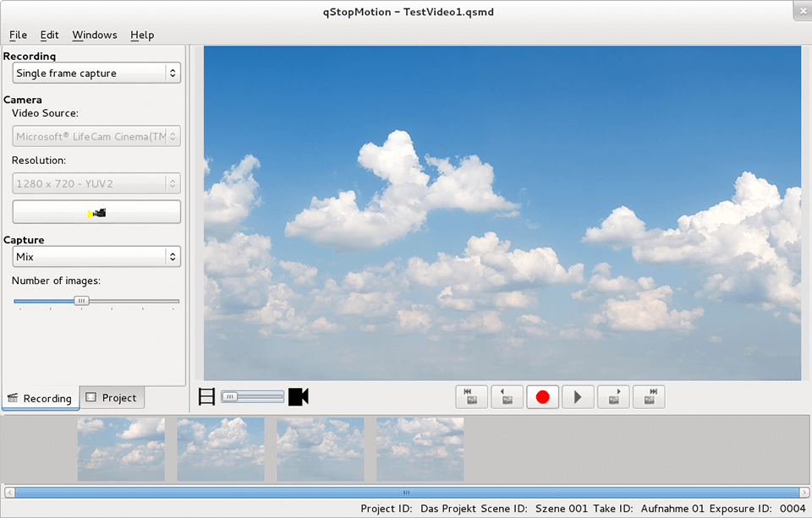Step to next frame button
812x518 pixels.
613,397
